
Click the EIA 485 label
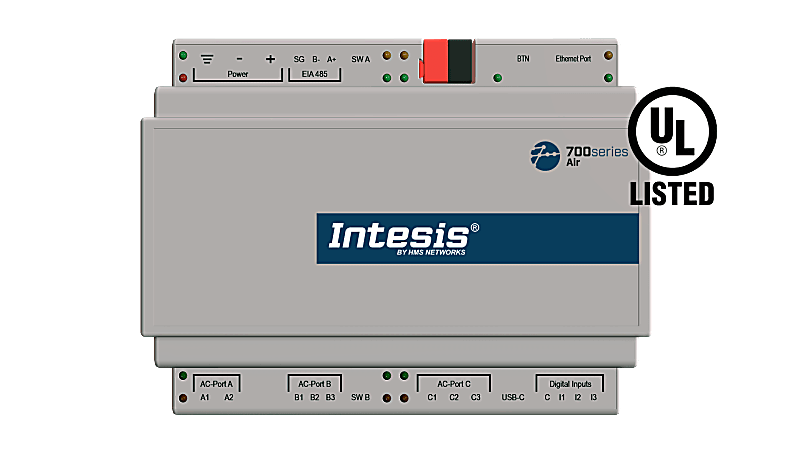click(314, 74)
